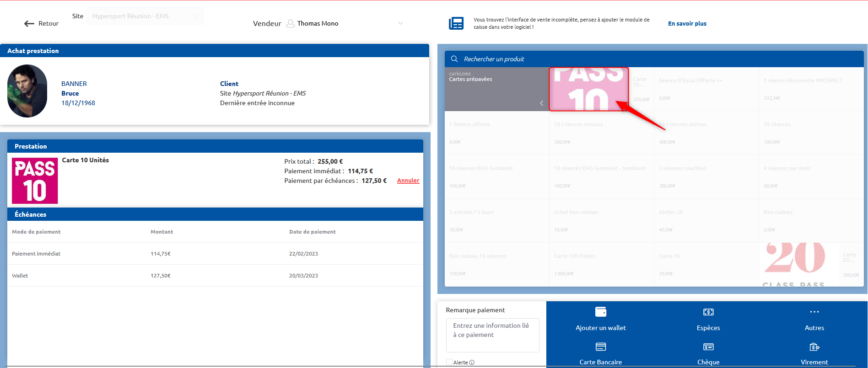Select the Bon cadeau 10 séances product
868x368 pixels.
[x=497, y=265]
